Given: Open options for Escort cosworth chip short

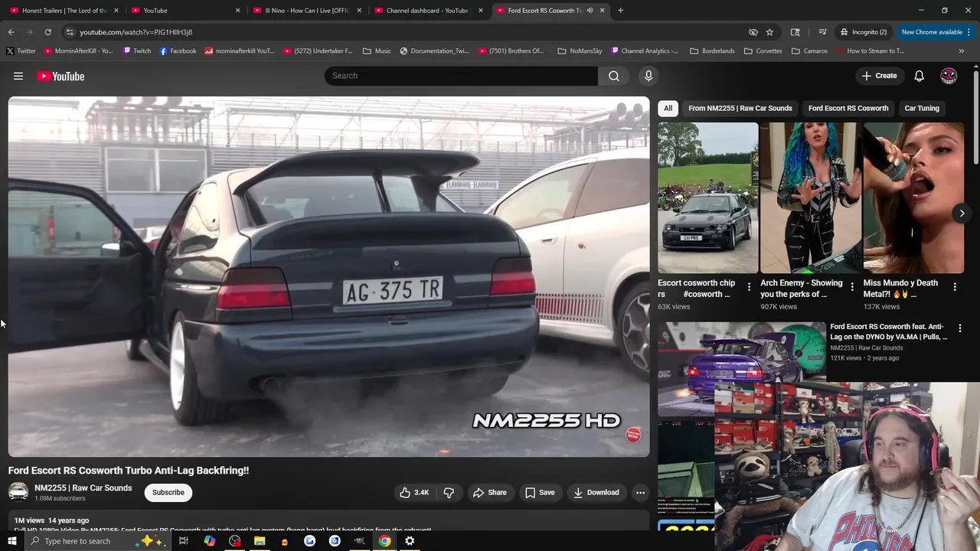Looking at the screenshot, I should 749,287.
